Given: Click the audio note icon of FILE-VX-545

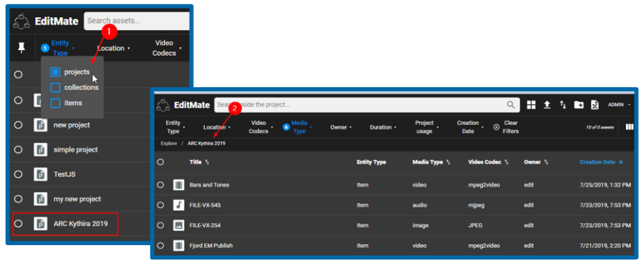Looking at the screenshot, I should 178,205.
